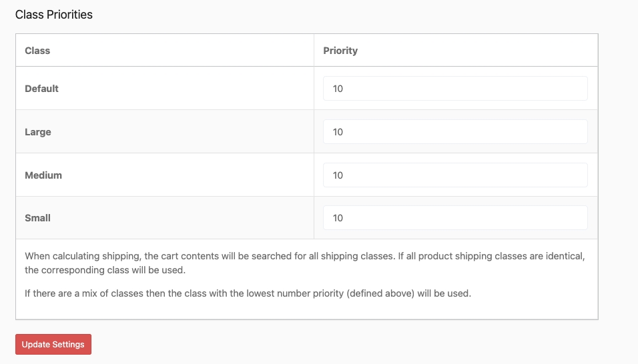This screenshot has height=364, width=638.
Task: Select the Medium class row label
Action: point(43,175)
